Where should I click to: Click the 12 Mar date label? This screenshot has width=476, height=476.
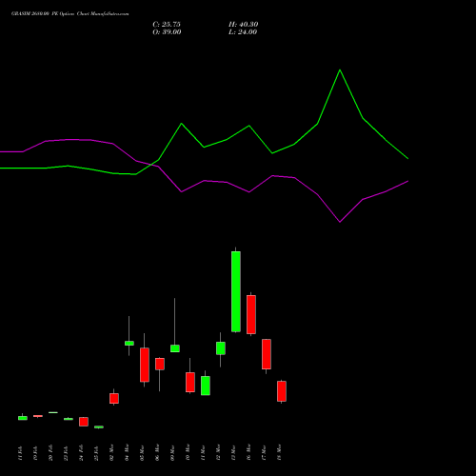(218, 453)
